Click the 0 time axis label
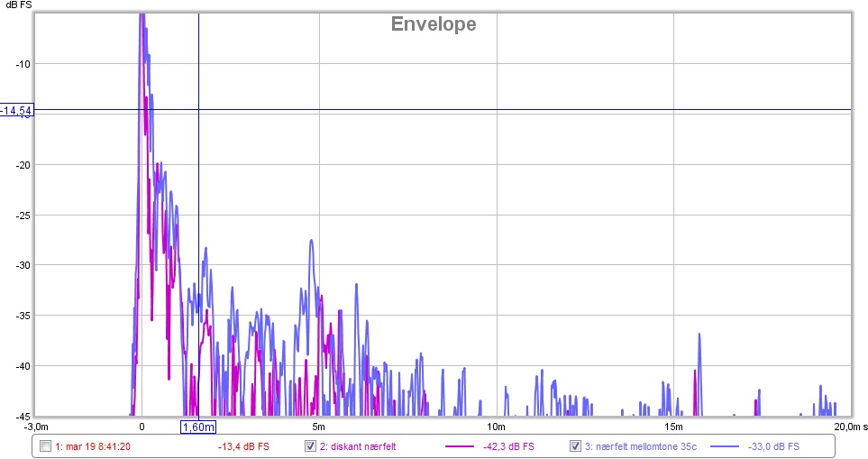 click(x=142, y=427)
